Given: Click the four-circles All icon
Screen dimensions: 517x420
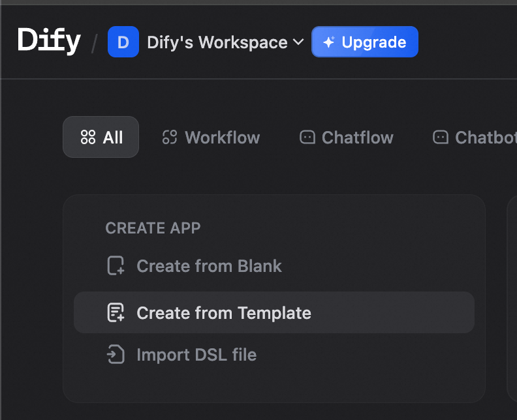Looking at the screenshot, I should (x=88, y=137).
